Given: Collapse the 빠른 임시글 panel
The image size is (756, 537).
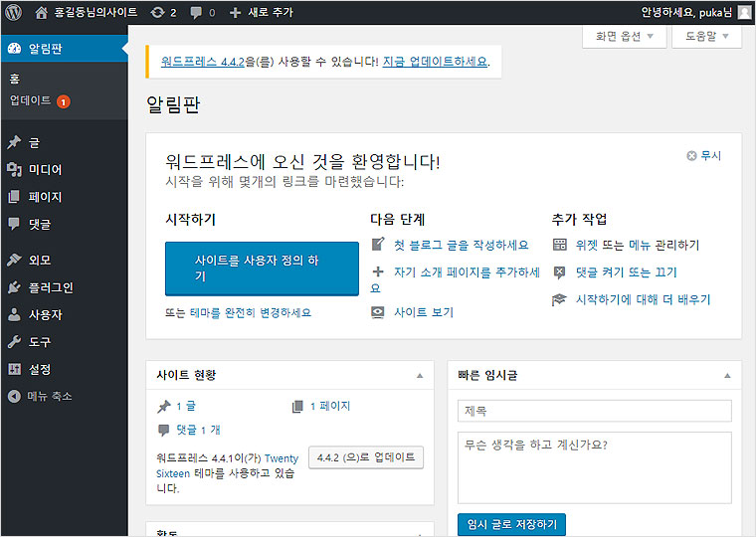Looking at the screenshot, I should pyautogui.click(x=726, y=375).
